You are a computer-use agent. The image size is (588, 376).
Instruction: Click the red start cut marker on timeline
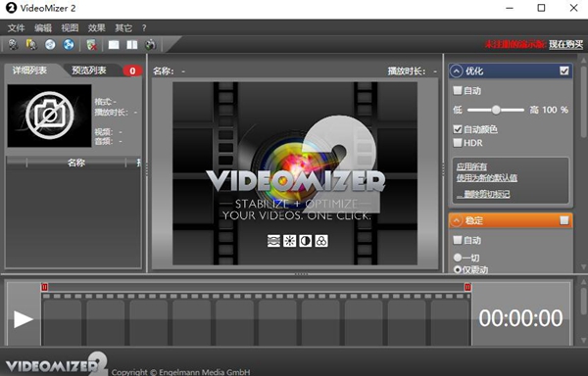[44, 287]
